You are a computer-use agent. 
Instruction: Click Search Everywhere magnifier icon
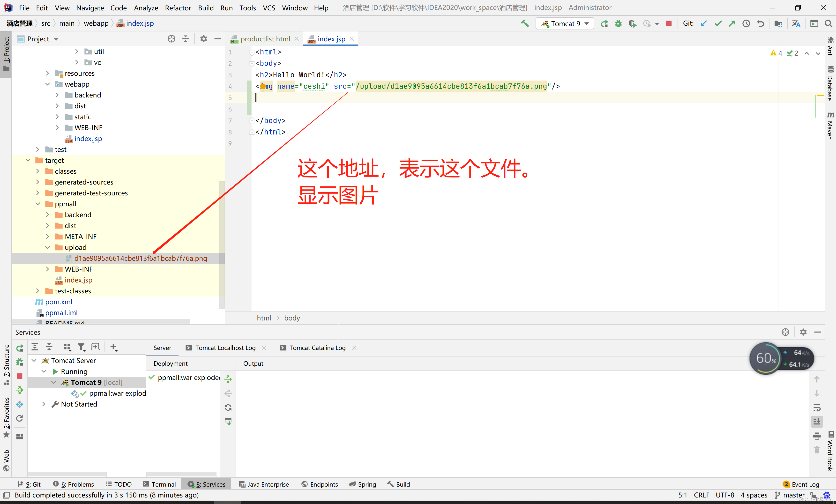[x=828, y=23]
